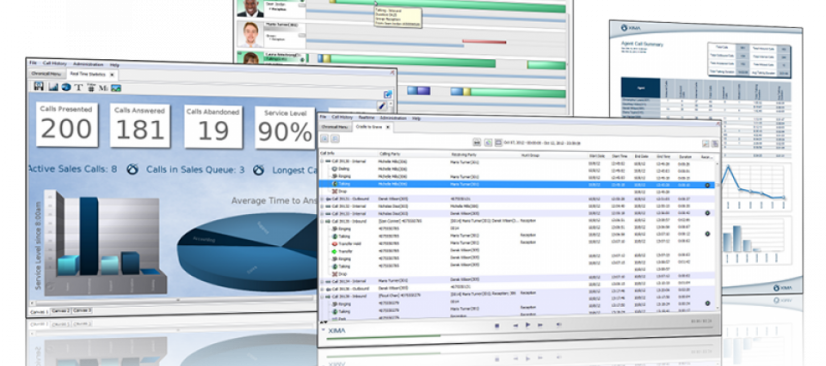This screenshot has width=826, height=366.
Task: Select the bar chart widget tool
Action: tap(53, 87)
